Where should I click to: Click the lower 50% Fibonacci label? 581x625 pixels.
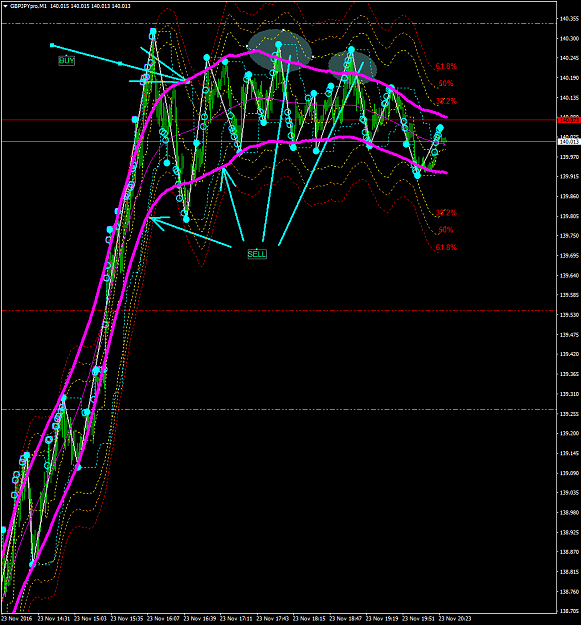446,230
